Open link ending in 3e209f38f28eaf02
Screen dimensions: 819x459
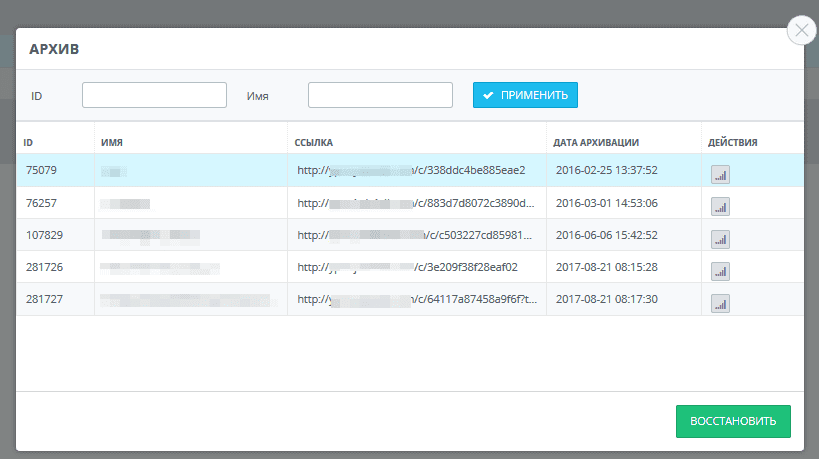pyautogui.click(x=407, y=267)
